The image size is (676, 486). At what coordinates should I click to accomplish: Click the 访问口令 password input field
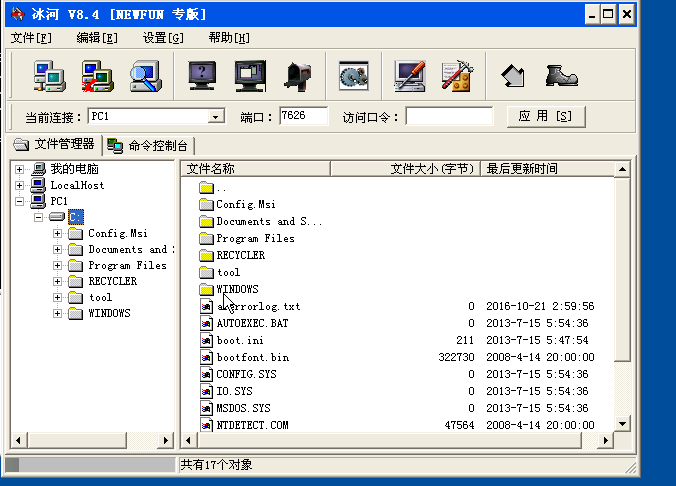pyautogui.click(x=449, y=116)
